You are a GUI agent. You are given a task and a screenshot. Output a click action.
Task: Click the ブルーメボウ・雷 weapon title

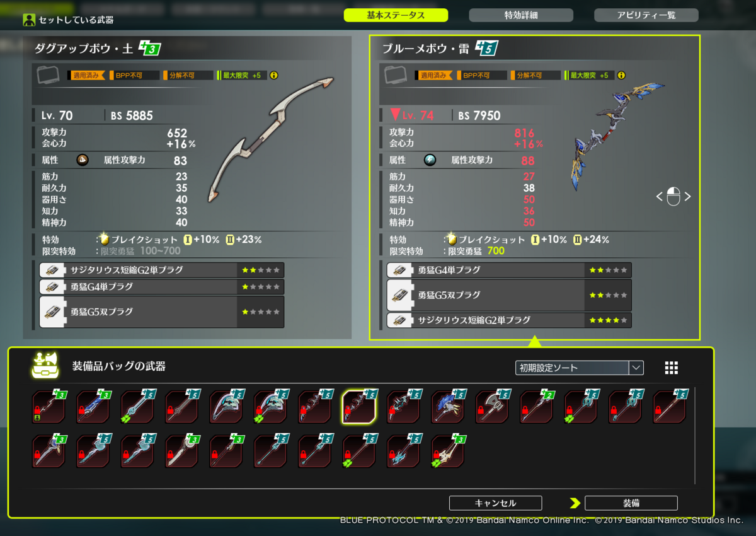pos(427,49)
